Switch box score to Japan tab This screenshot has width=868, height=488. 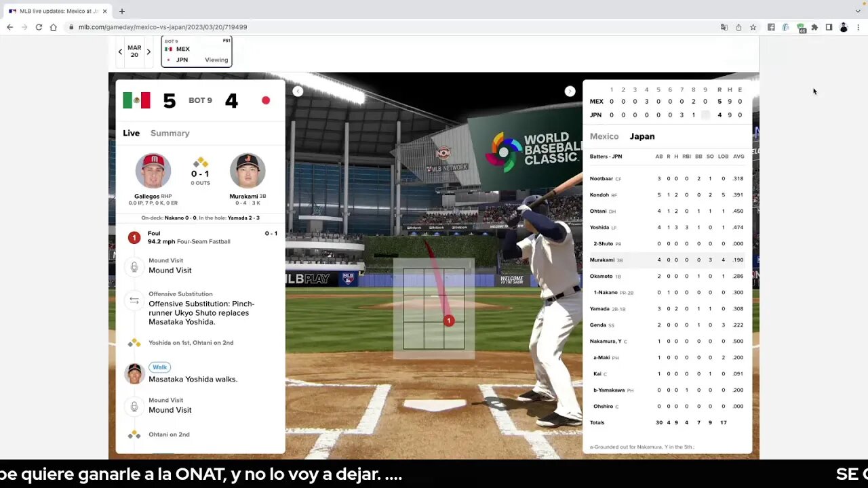pyautogui.click(x=642, y=136)
